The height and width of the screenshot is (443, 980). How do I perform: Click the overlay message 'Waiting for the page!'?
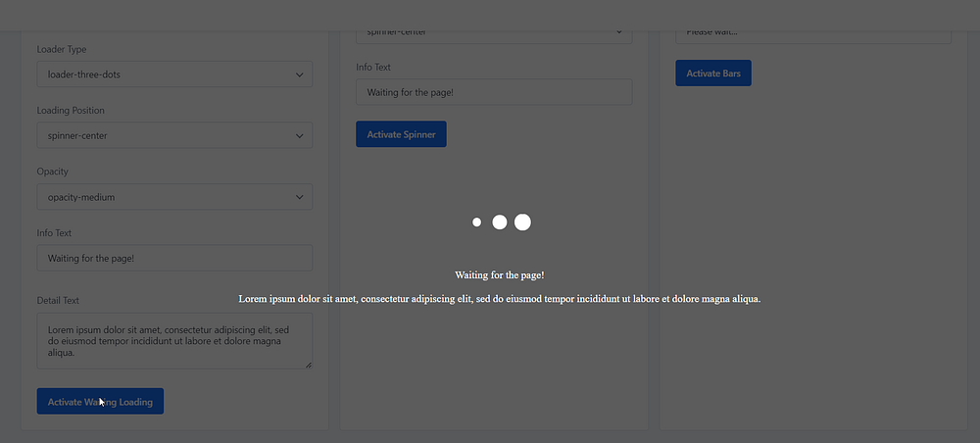[x=500, y=275]
